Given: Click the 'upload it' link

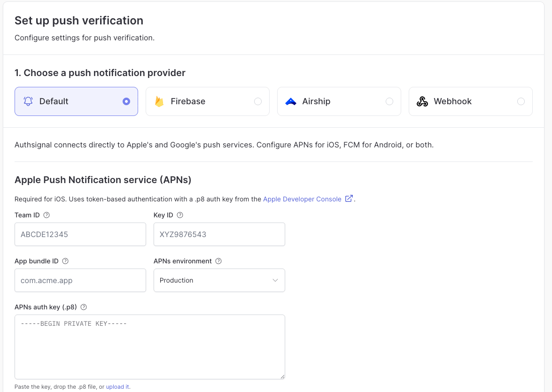Looking at the screenshot, I should pyautogui.click(x=117, y=387).
